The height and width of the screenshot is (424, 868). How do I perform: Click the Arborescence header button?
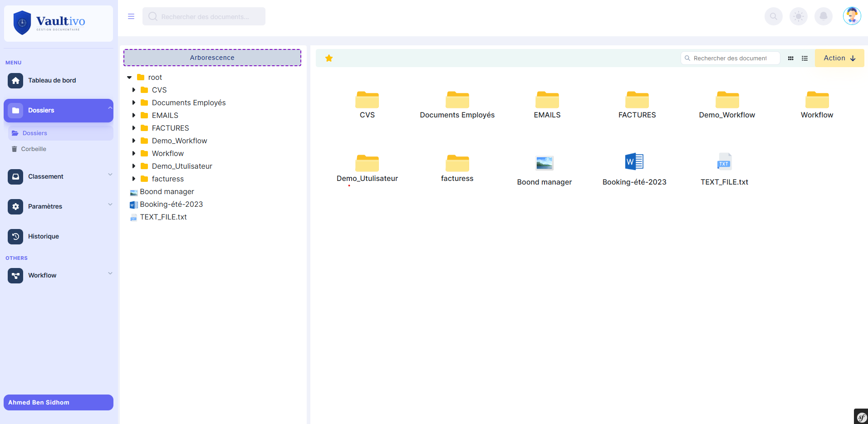tap(212, 58)
